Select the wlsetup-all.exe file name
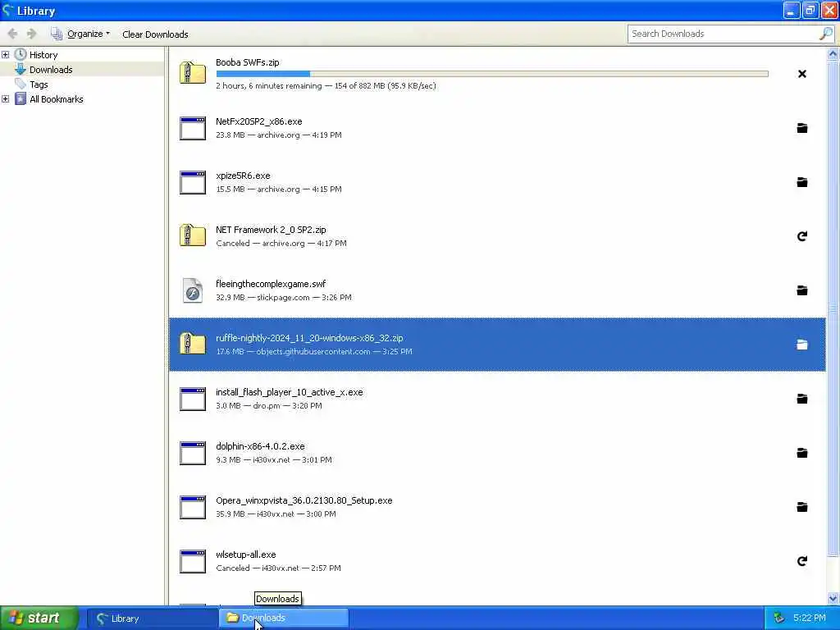This screenshot has width=840, height=630. coord(245,555)
